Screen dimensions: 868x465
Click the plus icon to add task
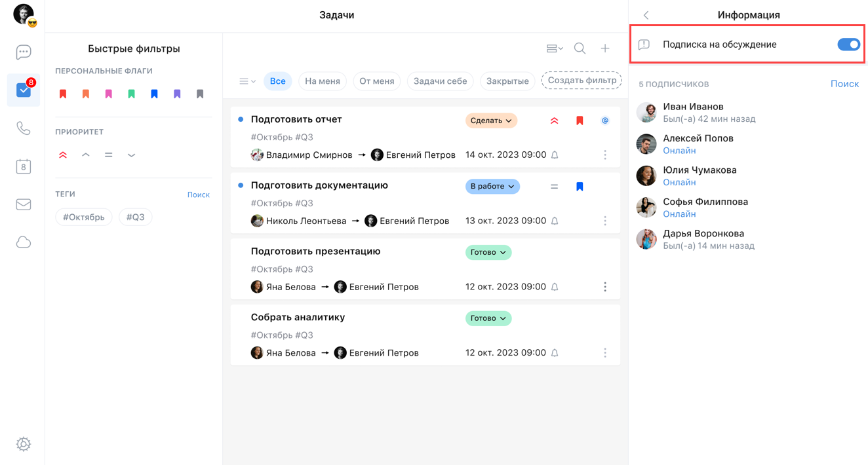click(x=605, y=48)
